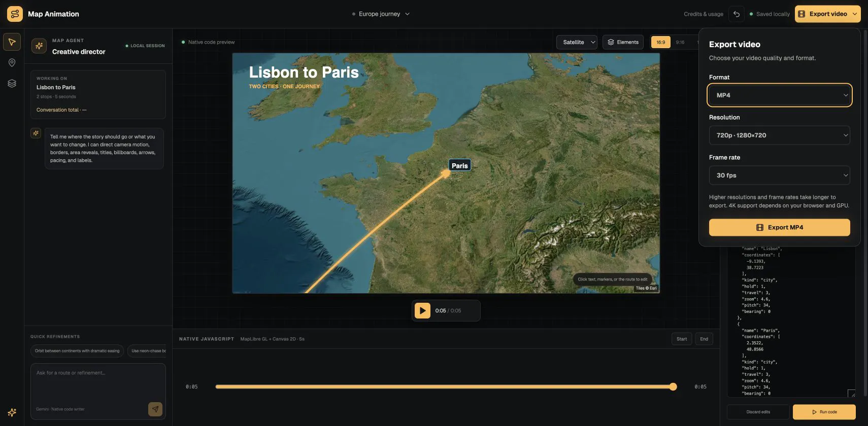Image resolution: width=868 pixels, height=426 pixels.
Task: Play the animation preview
Action: click(x=422, y=310)
